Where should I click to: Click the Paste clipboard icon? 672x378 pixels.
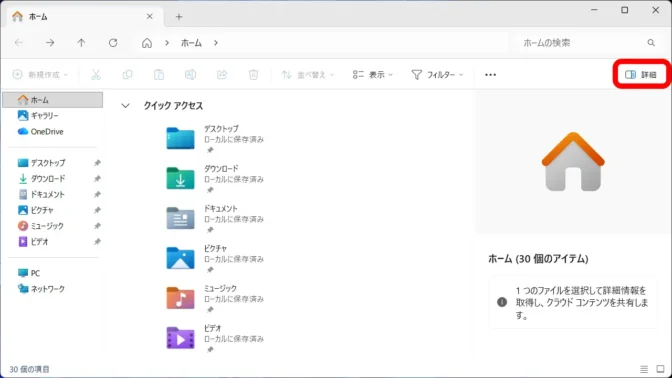(x=159, y=75)
